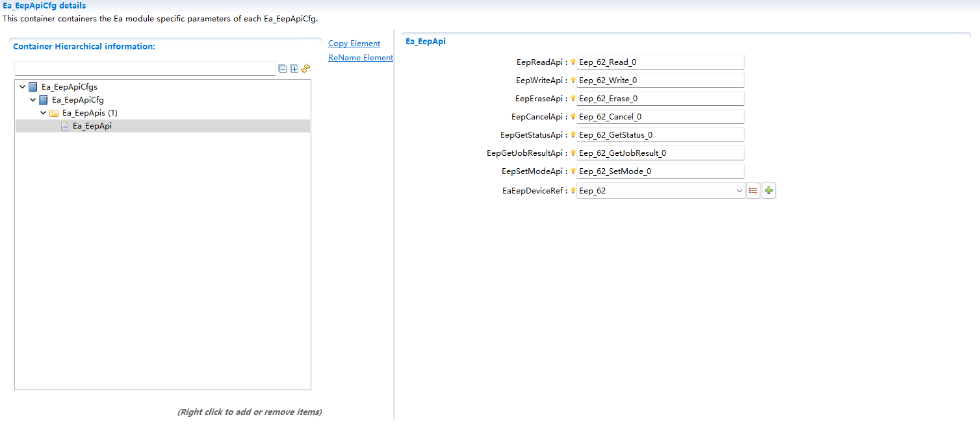The width and height of the screenshot is (980, 424).
Task: Click the folder icon of Ea_EepApis
Action: coord(53,112)
